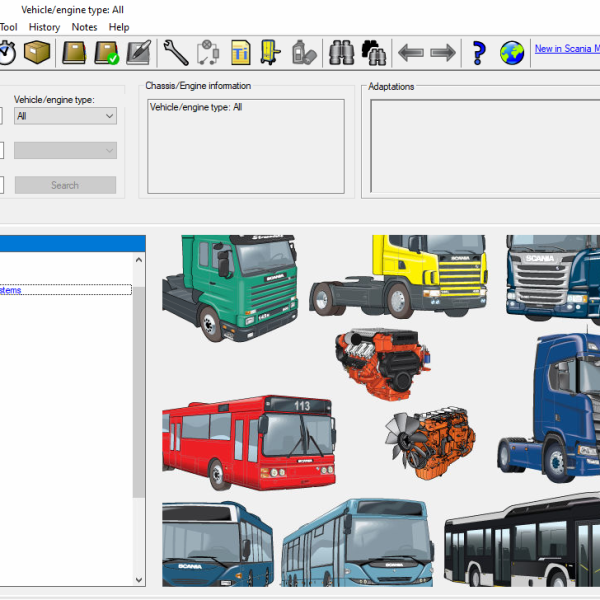
Task: Open the cardboard box parts icon
Action: 37,52
